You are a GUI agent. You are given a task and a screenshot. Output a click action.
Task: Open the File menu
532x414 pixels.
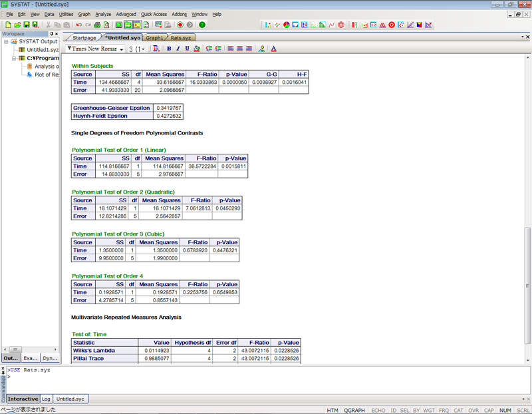[x=9, y=14]
